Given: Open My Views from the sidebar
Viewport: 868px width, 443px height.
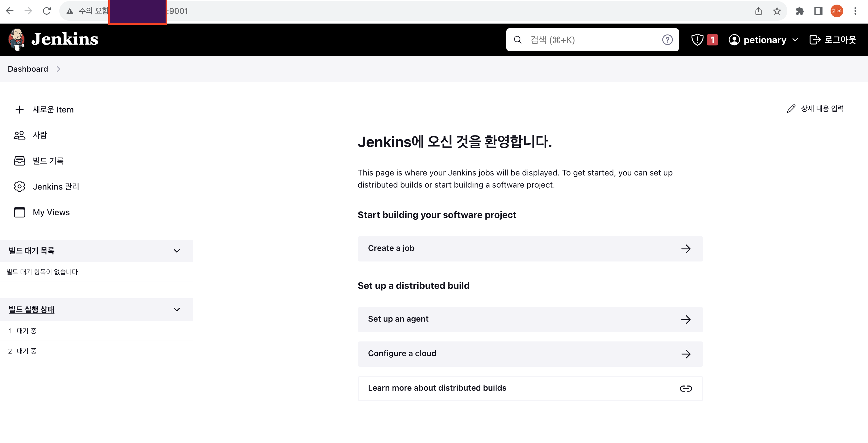Looking at the screenshot, I should (x=51, y=212).
